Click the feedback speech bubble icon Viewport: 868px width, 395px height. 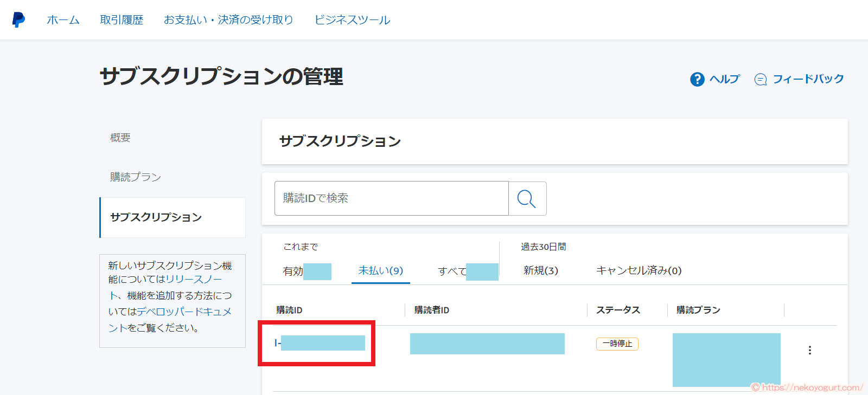(761, 80)
